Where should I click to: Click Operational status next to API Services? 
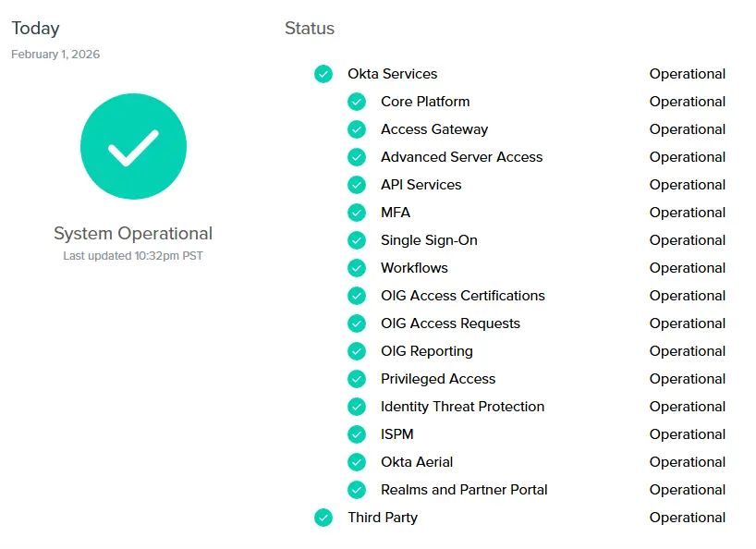[688, 185]
